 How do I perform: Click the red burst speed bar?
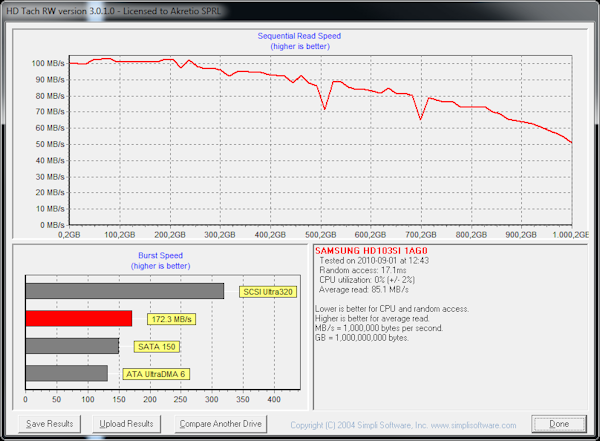pos(78,319)
